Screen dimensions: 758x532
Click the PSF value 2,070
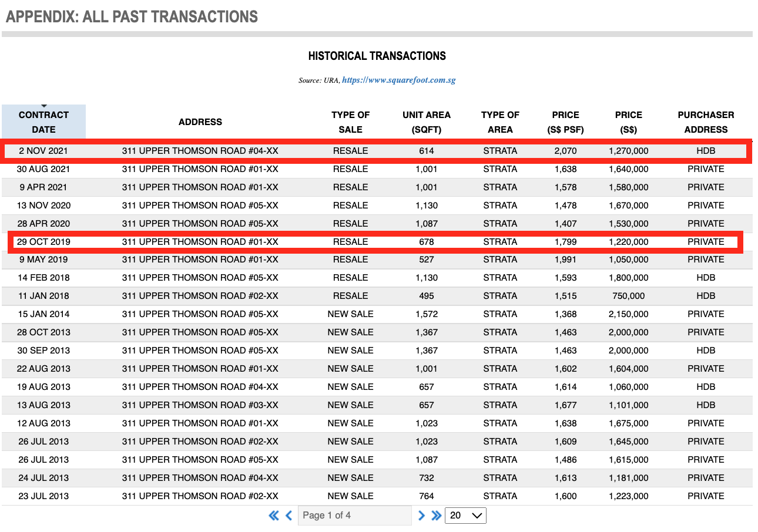[x=566, y=151]
